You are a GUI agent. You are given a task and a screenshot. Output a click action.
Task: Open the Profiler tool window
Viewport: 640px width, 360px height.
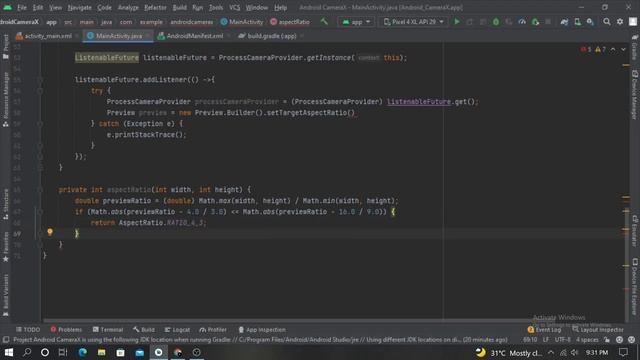[x=213, y=329]
